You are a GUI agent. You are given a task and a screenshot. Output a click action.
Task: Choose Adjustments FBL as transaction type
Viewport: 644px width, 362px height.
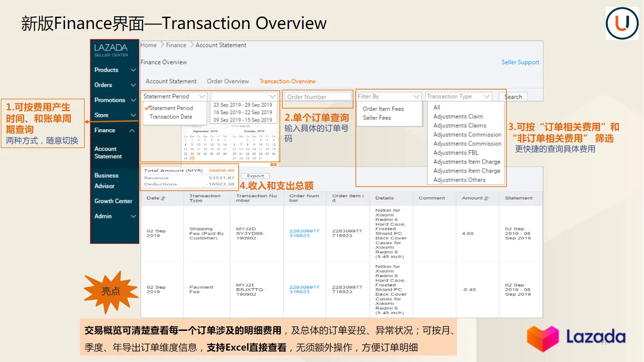click(x=455, y=152)
